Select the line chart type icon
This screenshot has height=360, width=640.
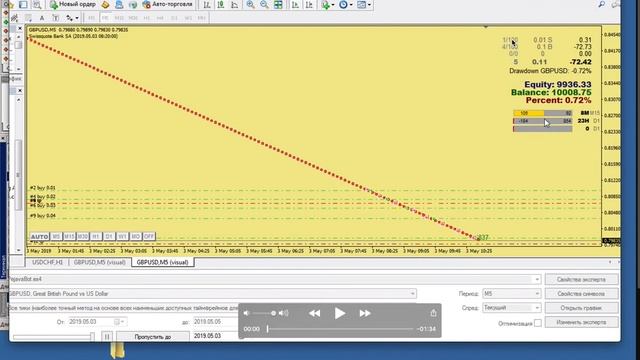235,4
